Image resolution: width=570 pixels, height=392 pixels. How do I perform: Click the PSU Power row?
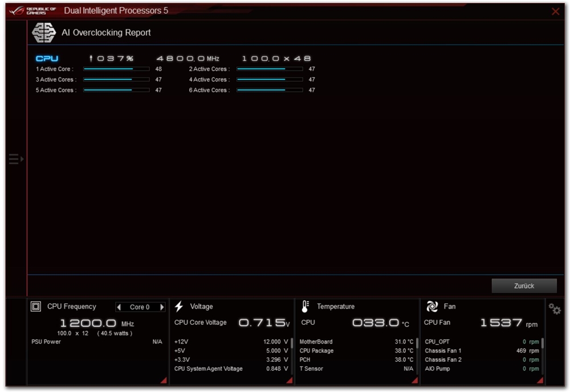click(x=97, y=342)
